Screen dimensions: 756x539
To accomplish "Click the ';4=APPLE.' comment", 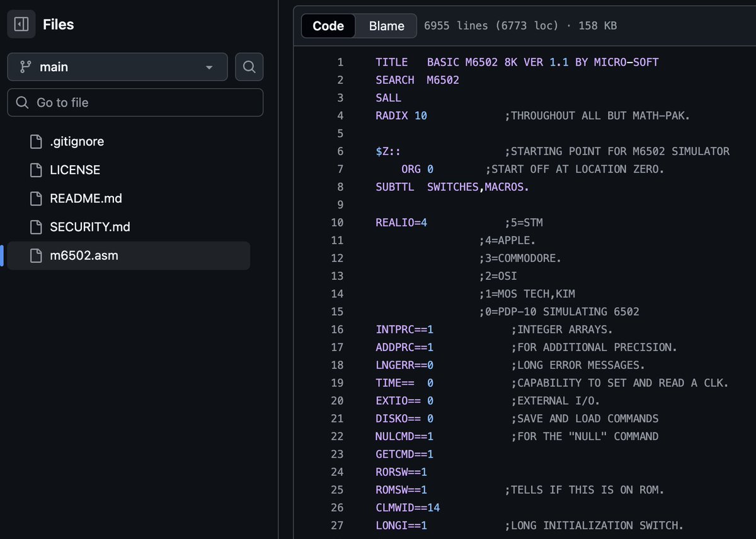I will (x=507, y=240).
